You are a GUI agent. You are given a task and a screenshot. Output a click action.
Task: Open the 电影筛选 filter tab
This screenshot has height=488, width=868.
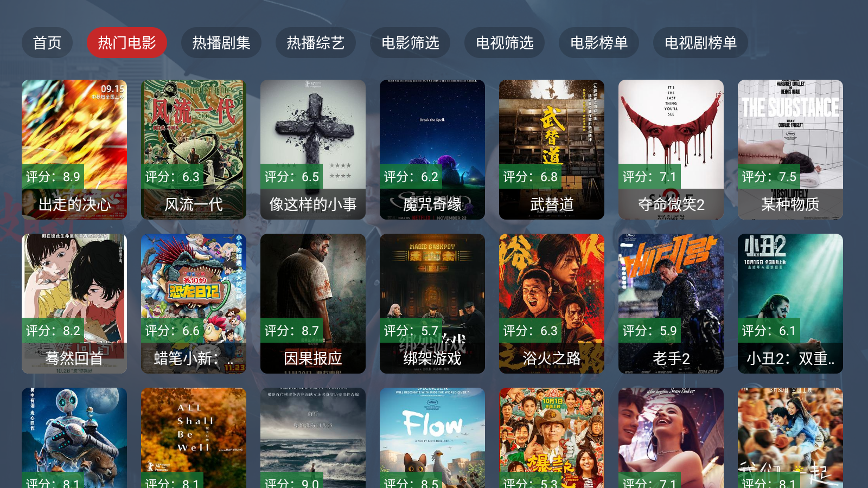point(410,43)
